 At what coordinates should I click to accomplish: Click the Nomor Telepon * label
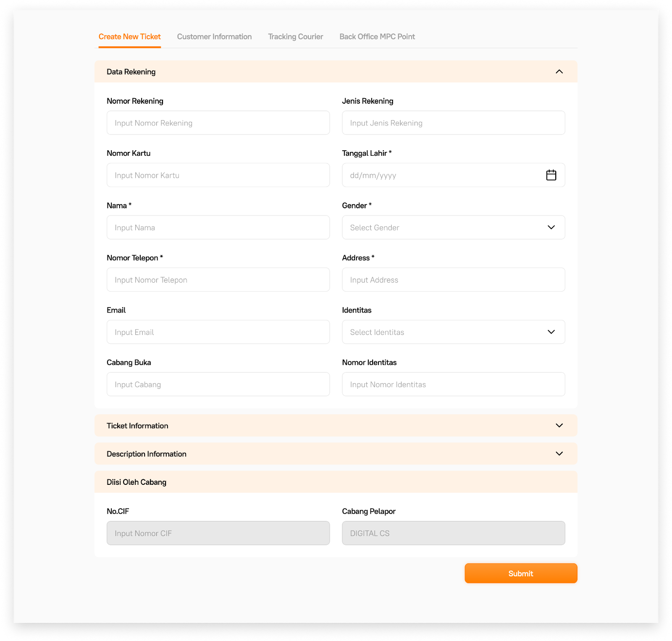pyautogui.click(x=135, y=258)
